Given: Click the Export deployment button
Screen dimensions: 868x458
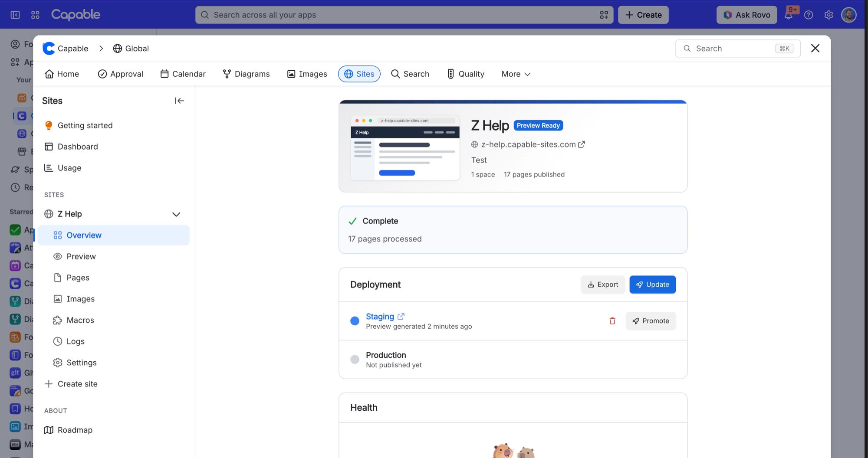Looking at the screenshot, I should (602, 285).
